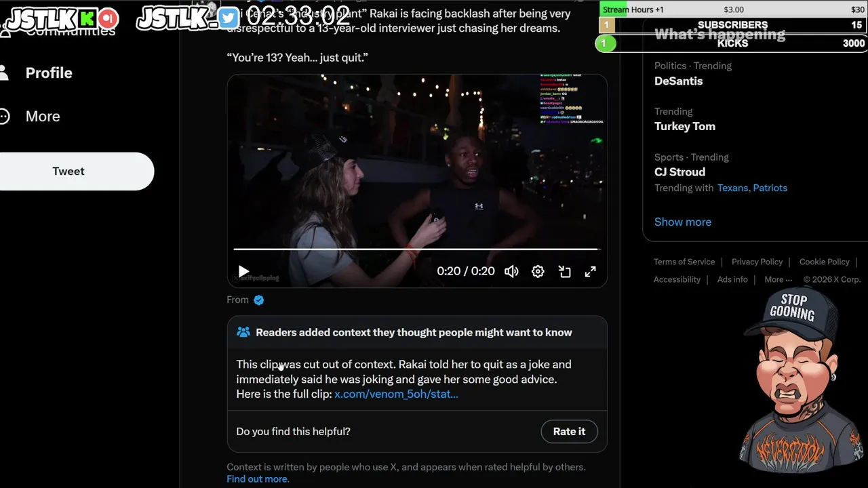Click the community notes people icon
Image resolution: width=868 pixels, height=488 pixels.
[x=243, y=332]
